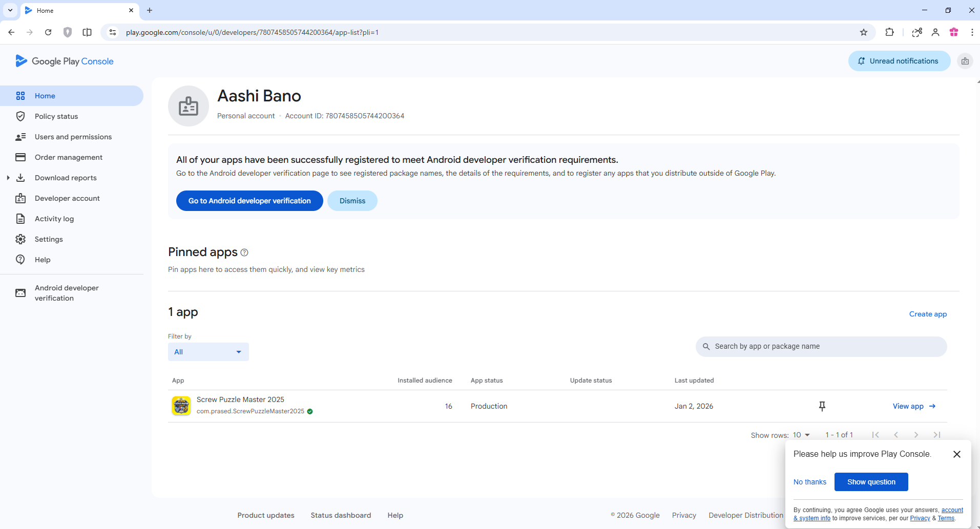Click Show question button

(x=871, y=482)
